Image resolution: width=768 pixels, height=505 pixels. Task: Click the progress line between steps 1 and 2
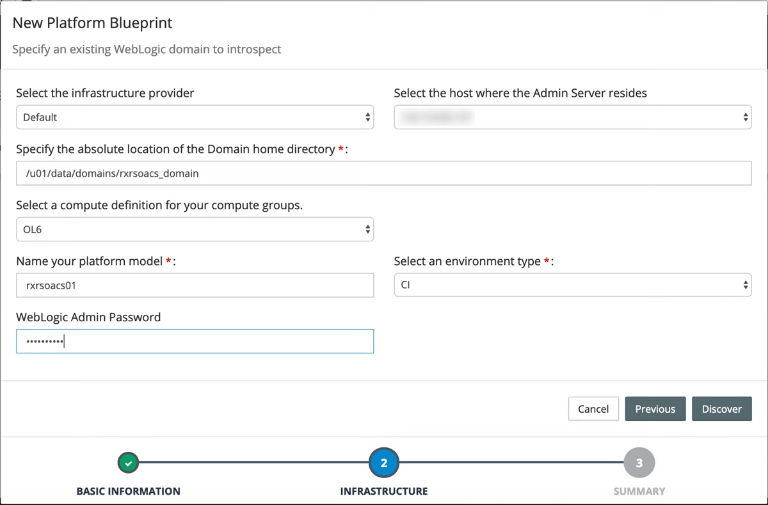tap(256, 462)
